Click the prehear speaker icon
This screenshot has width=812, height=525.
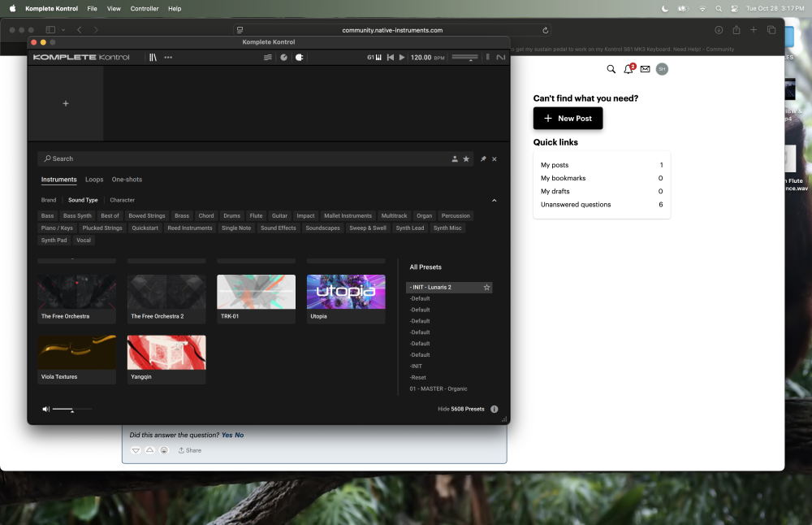click(x=46, y=410)
